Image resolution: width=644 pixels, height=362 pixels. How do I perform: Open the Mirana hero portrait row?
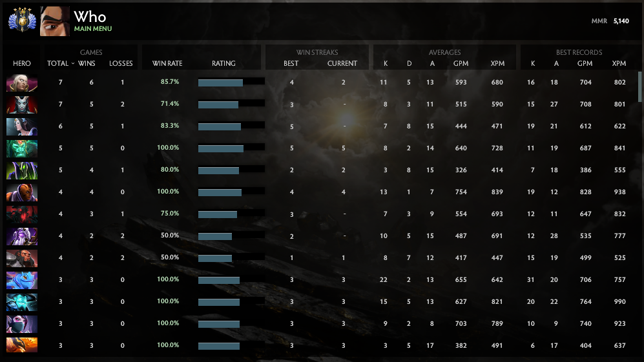tap(22, 126)
